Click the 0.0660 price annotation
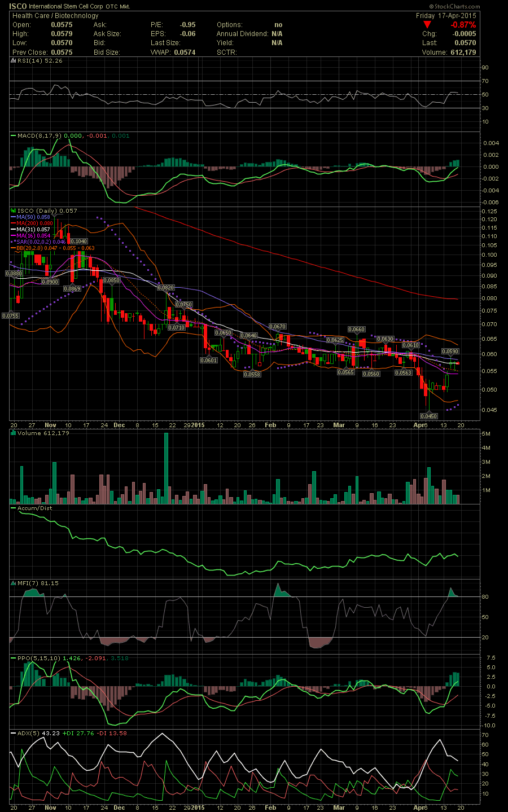The height and width of the screenshot is (812, 508). [x=357, y=329]
